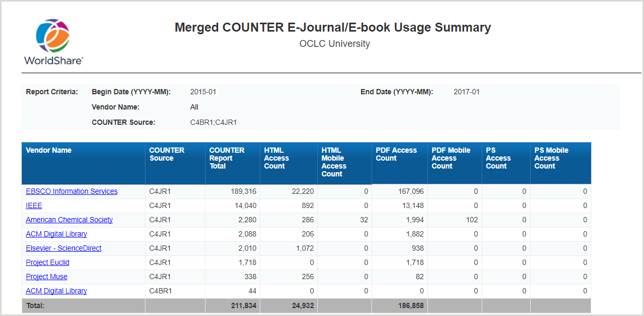This screenshot has height=316, width=644.
Task: Click the Report Criteria label
Action: tap(52, 92)
